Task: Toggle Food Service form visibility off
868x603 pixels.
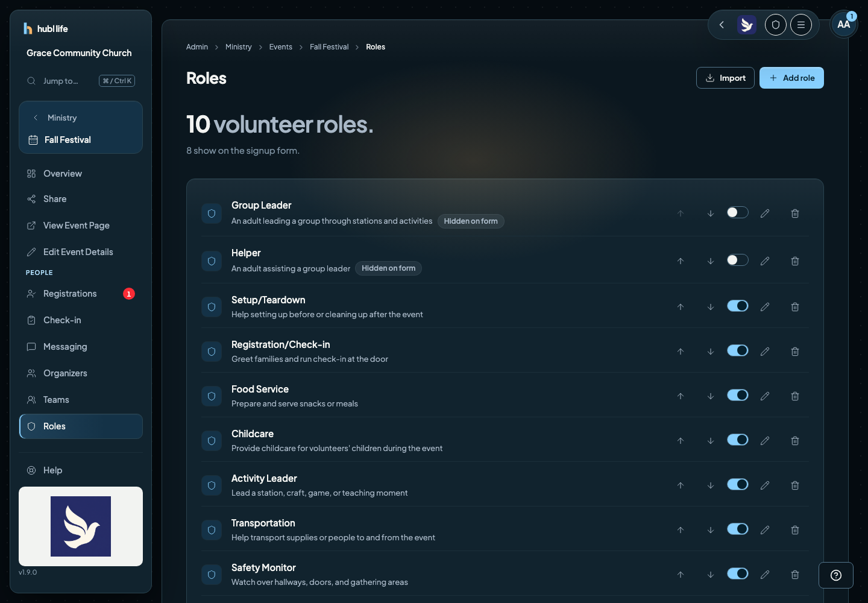Action: pyautogui.click(x=738, y=395)
